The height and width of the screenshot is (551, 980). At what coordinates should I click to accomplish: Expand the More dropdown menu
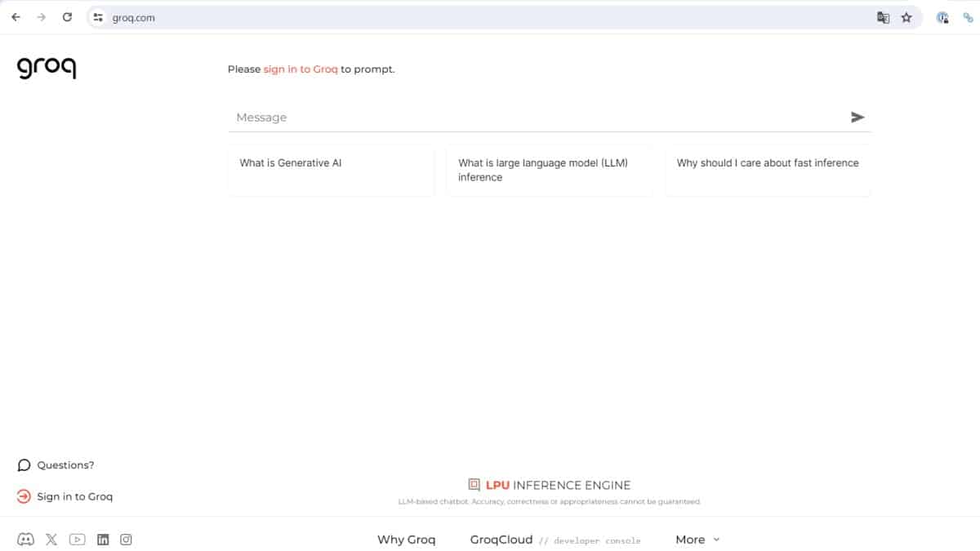697,540
